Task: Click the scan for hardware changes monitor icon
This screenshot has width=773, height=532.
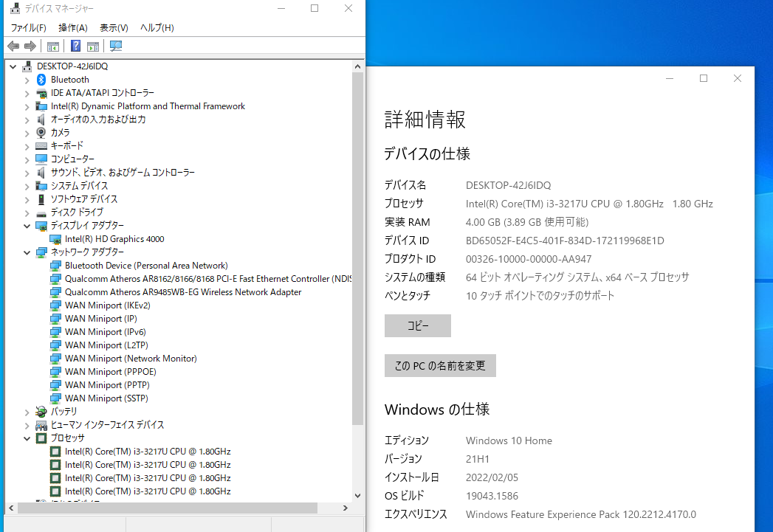Action: click(116, 46)
